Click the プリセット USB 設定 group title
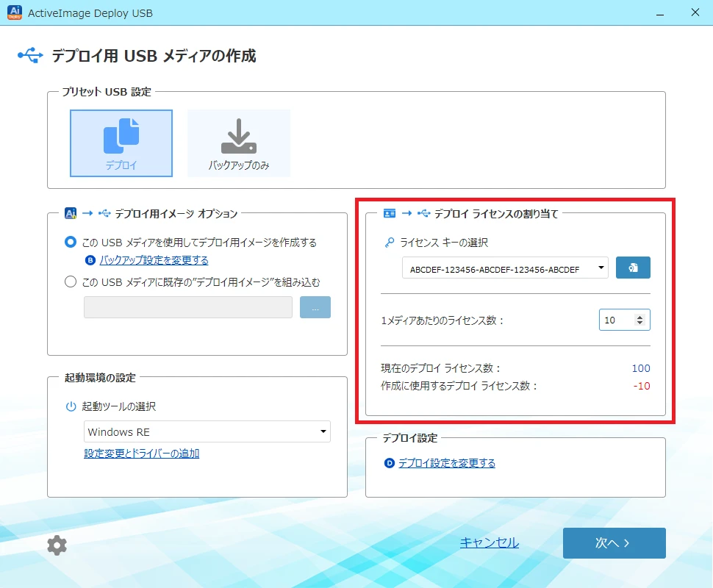This screenshot has width=713, height=588. tap(107, 92)
